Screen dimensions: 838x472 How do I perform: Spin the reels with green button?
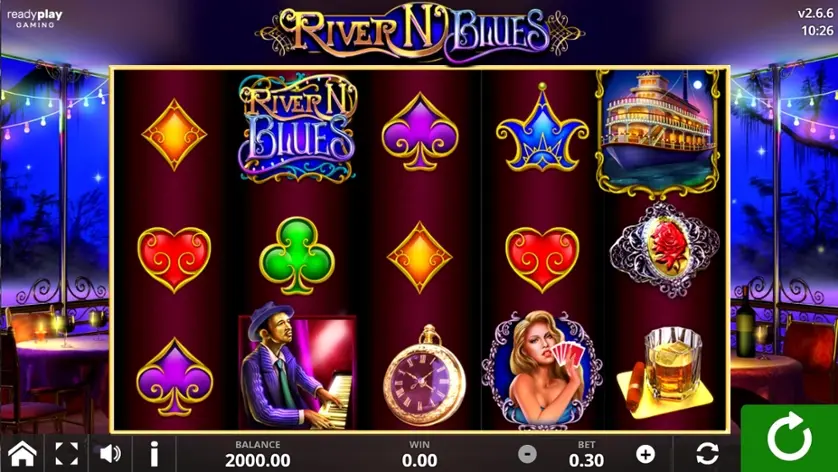click(789, 438)
